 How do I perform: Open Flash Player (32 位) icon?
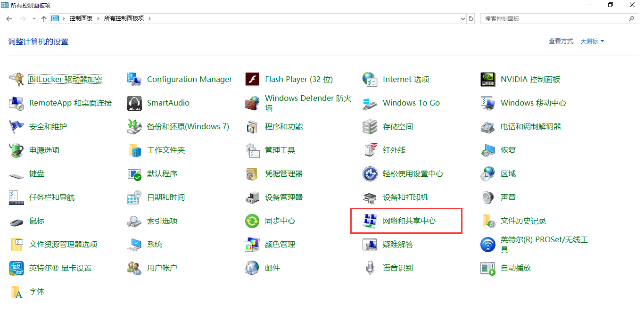tap(252, 79)
